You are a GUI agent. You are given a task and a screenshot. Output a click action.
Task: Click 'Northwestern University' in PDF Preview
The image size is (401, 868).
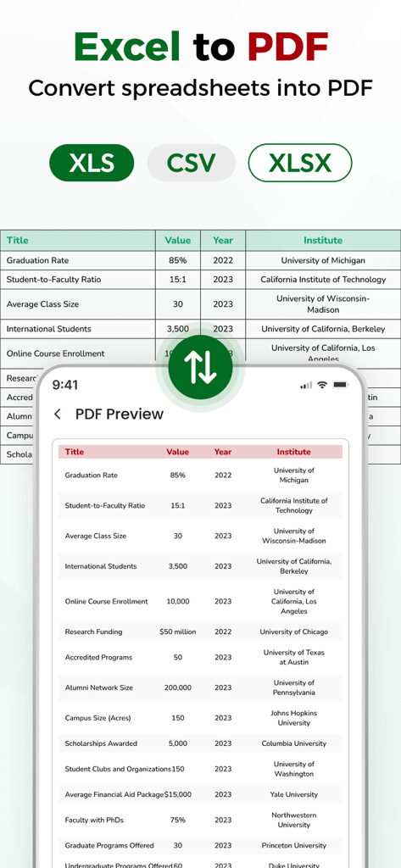point(294,820)
